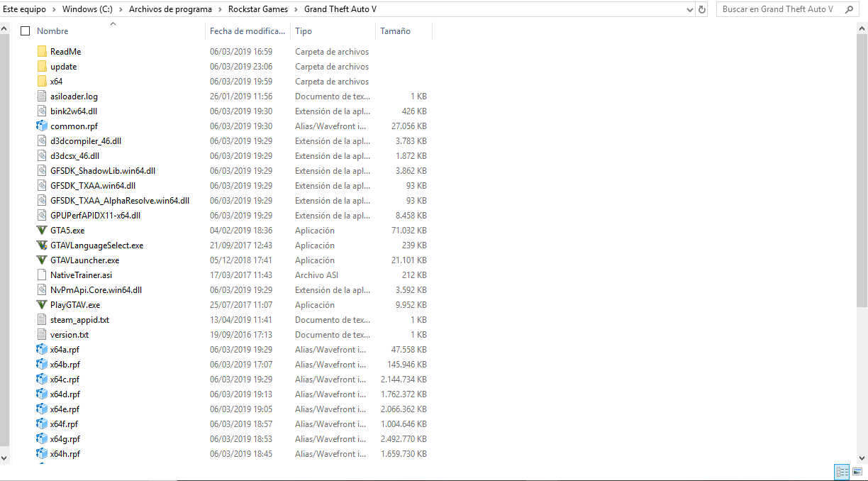Screen dimensions: 868x481
Task: Click the NvPmApi.Core.win64.dll icon
Action: point(42,290)
